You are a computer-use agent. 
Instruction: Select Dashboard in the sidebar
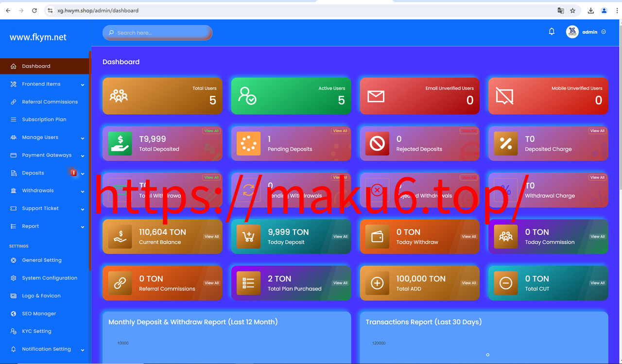pyautogui.click(x=45, y=66)
